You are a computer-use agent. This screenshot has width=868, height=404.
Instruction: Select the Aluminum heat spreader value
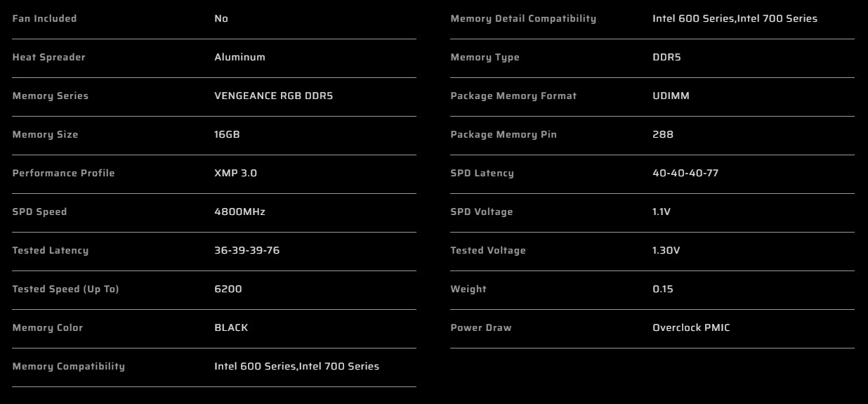coord(239,57)
